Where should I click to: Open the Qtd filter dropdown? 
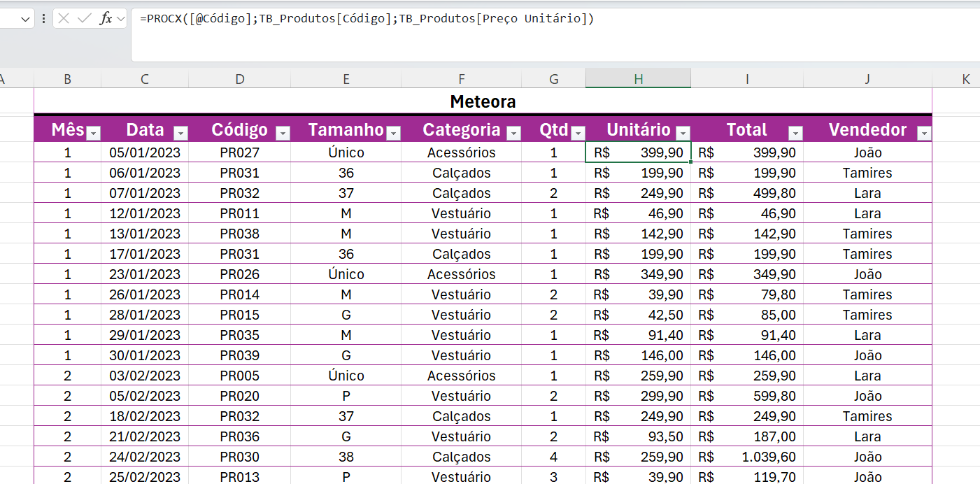point(578,133)
